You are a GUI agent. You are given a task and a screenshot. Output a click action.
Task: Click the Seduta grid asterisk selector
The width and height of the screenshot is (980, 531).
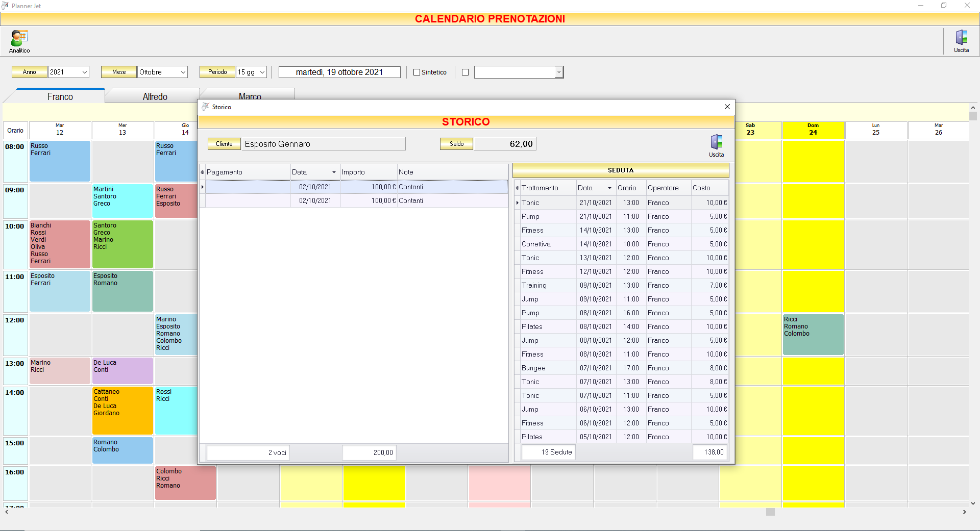[x=517, y=188]
